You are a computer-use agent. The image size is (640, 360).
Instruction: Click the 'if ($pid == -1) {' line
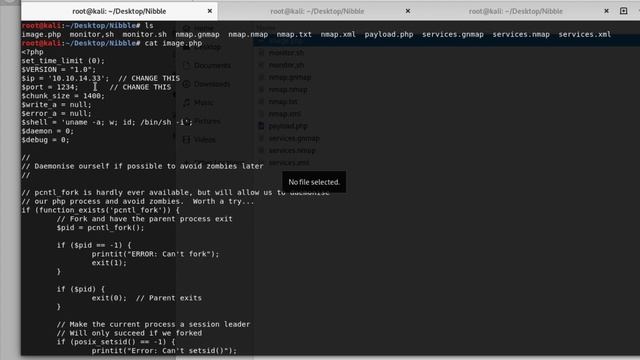click(94, 245)
